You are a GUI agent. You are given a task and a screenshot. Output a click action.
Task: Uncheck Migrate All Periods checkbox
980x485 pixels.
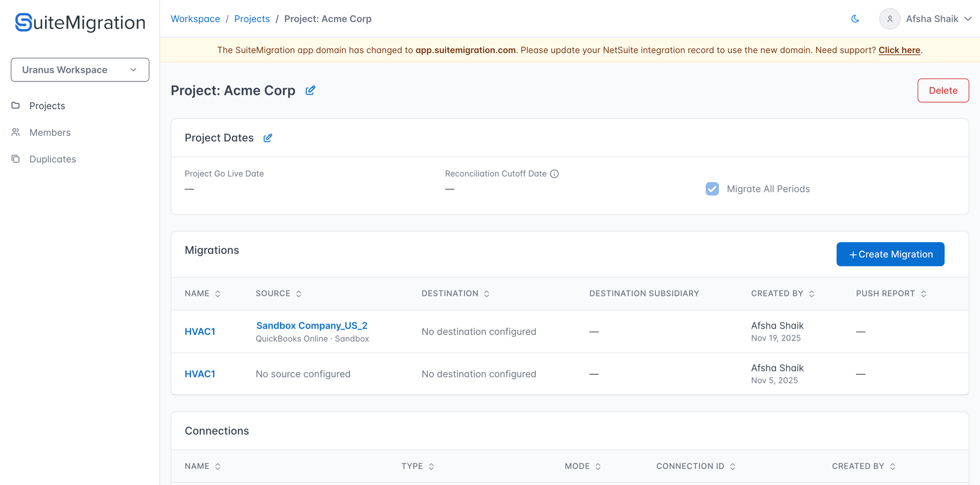712,189
